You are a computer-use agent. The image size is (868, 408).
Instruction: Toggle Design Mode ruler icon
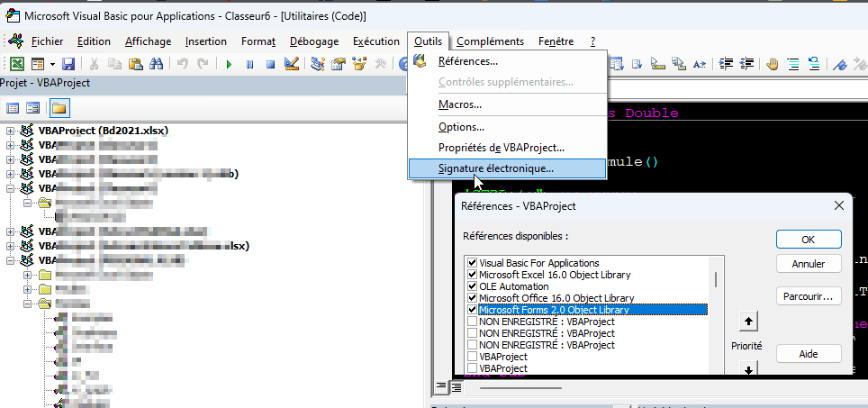pyautogui.click(x=292, y=64)
